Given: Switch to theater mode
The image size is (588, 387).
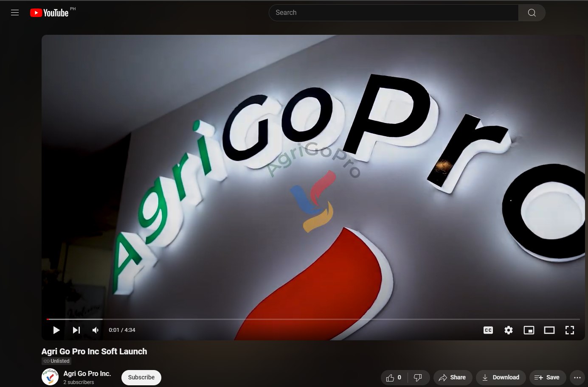Looking at the screenshot, I should point(549,330).
